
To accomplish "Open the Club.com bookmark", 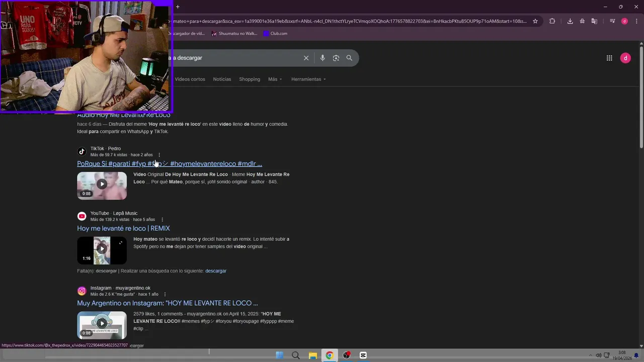I will click(x=275, y=34).
